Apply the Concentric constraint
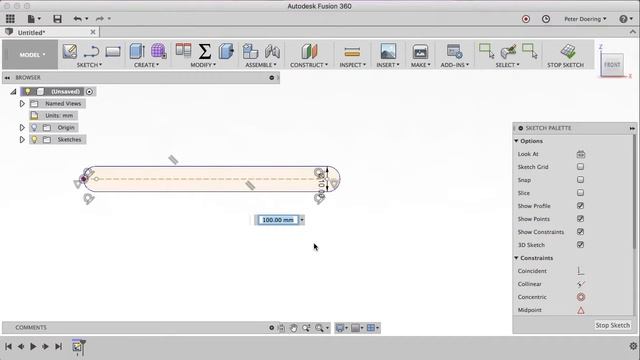The width and height of the screenshot is (640, 360). tap(580, 297)
